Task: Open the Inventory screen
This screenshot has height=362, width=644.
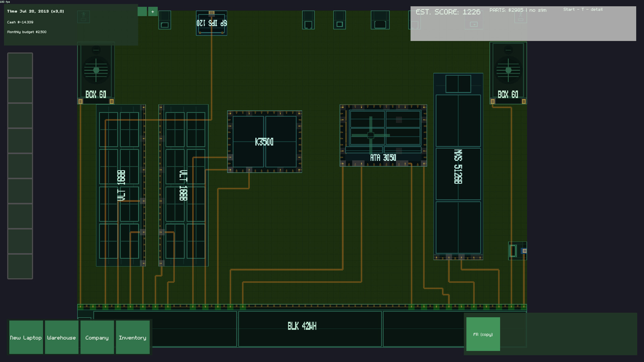Action: tap(133, 337)
